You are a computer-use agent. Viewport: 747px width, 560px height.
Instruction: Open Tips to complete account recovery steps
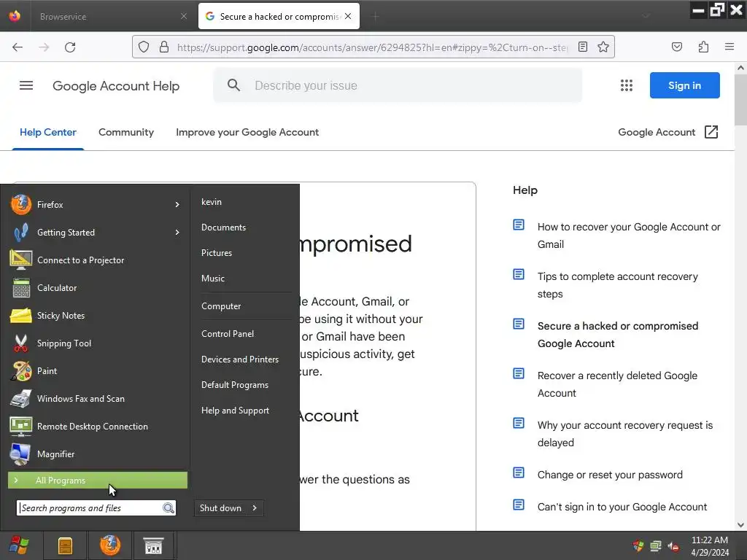click(x=617, y=285)
